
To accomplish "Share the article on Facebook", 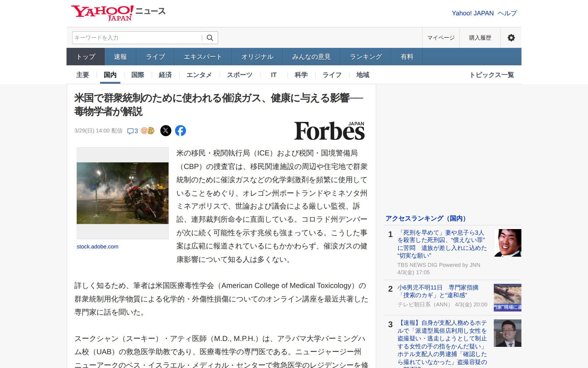I will [x=180, y=131].
